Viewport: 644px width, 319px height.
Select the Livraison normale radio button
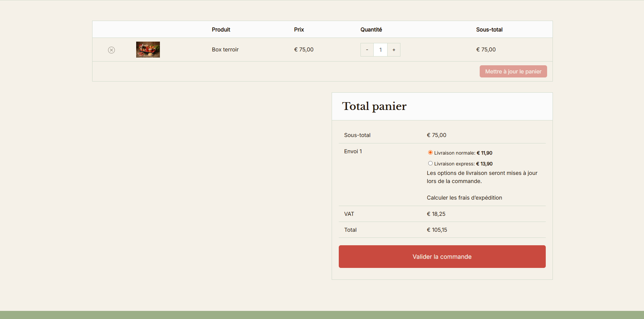pos(430,153)
